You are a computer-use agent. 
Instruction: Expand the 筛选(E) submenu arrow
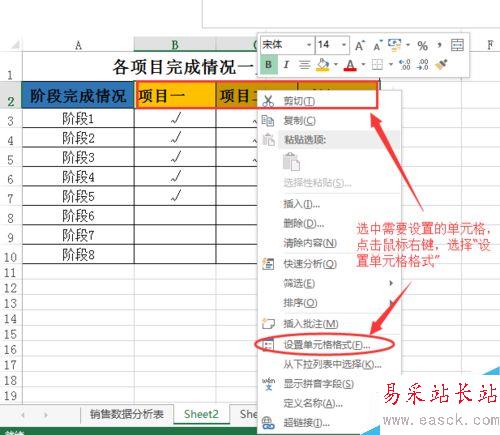[x=391, y=283]
